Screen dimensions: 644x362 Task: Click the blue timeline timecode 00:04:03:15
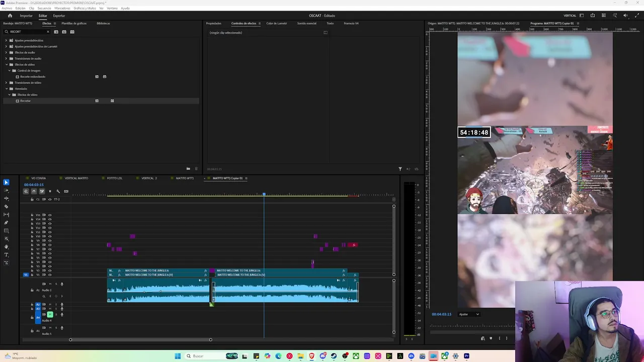pos(34,185)
